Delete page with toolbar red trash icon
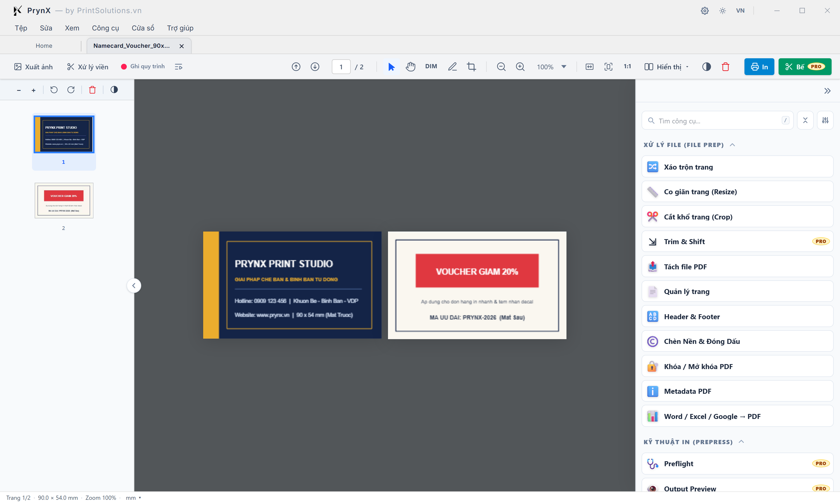 click(726, 67)
